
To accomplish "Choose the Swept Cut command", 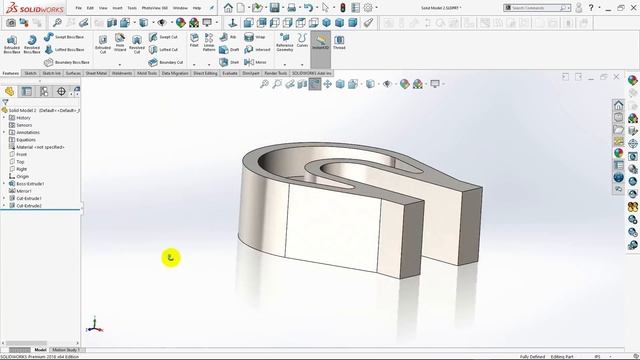I will click(163, 37).
